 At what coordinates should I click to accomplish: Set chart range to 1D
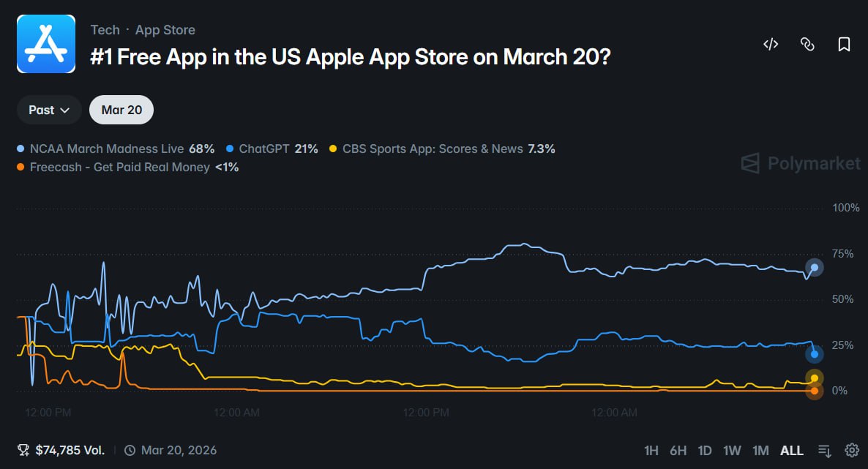click(705, 451)
